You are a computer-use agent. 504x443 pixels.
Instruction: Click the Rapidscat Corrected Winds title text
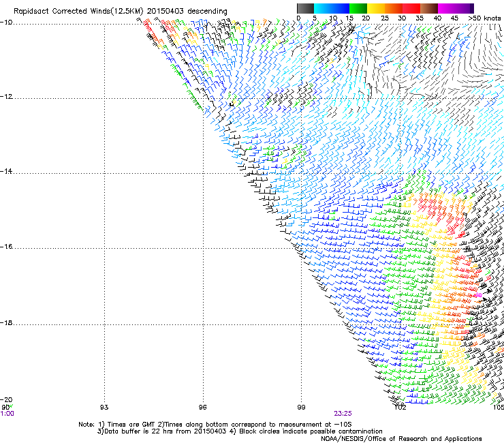(121, 12)
